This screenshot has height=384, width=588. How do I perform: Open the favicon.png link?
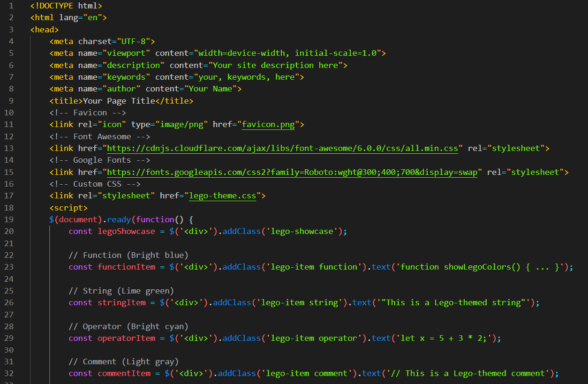tap(268, 124)
